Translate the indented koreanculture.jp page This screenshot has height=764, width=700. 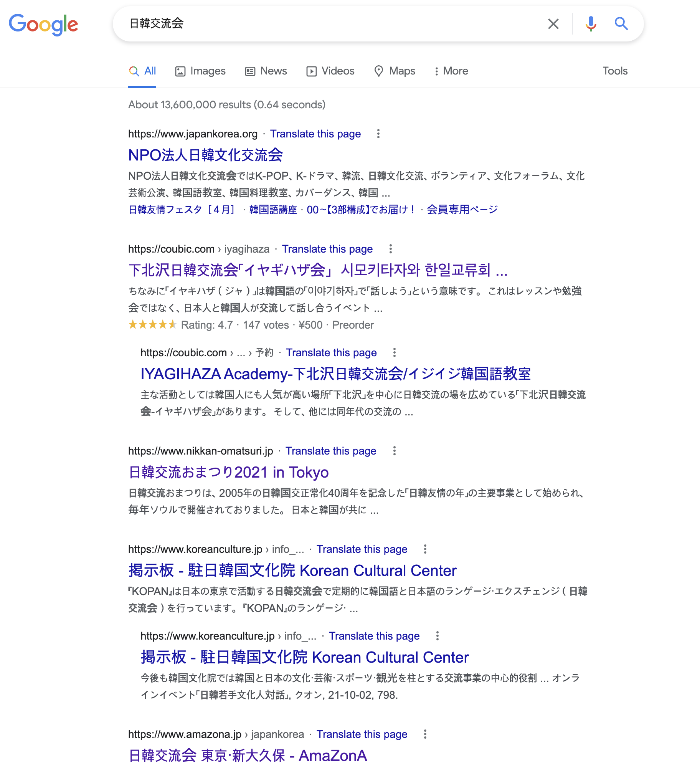[x=374, y=636]
